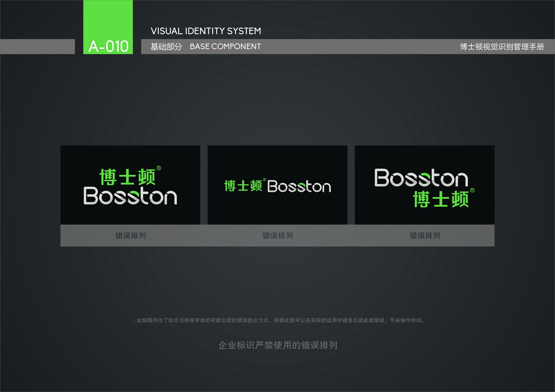Click the registered trademark symbol in the third panel
This screenshot has width=555, height=392.
[x=472, y=190]
